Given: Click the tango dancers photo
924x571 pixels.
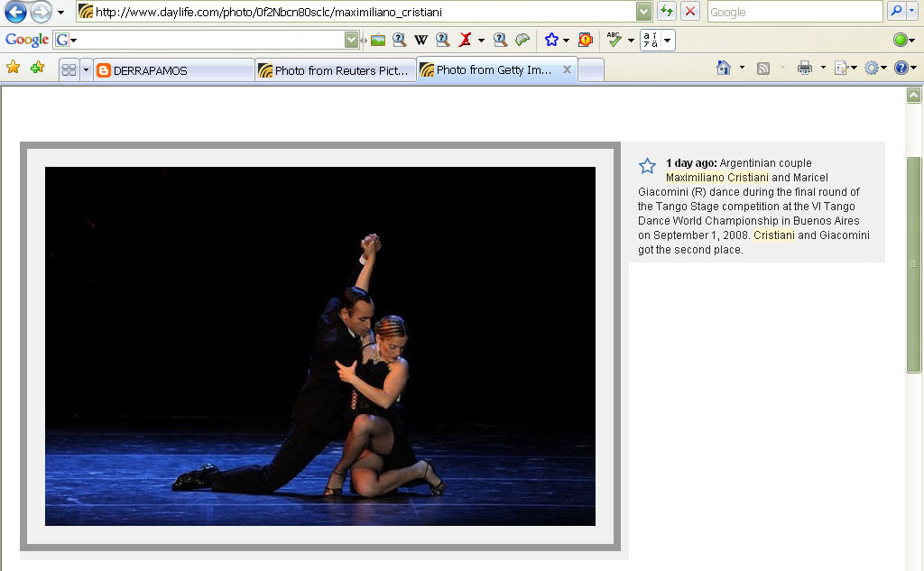Looking at the screenshot, I should tap(320, 346).
